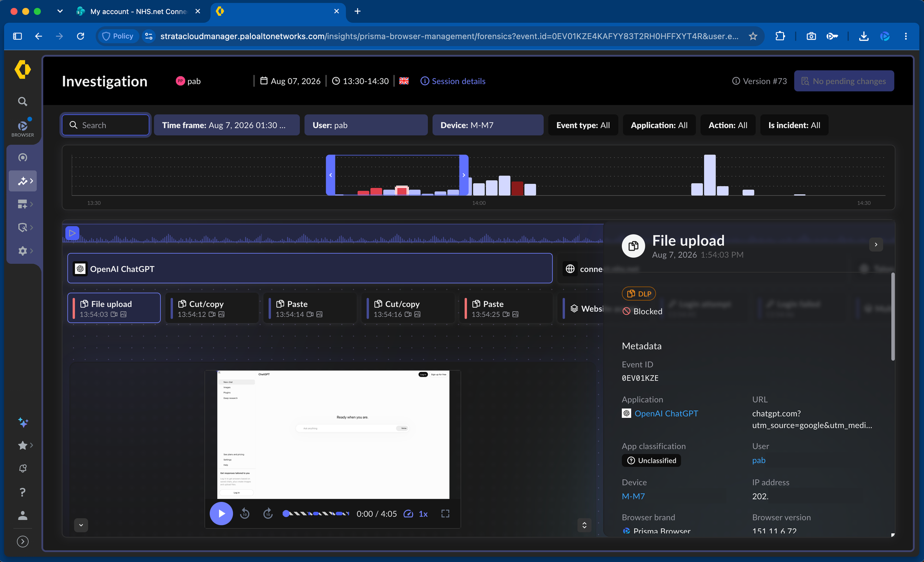This screenshot has height=562, width=924.
Task: Select the Cut/copy 13:54:16 event
Action: click(408, 308)
